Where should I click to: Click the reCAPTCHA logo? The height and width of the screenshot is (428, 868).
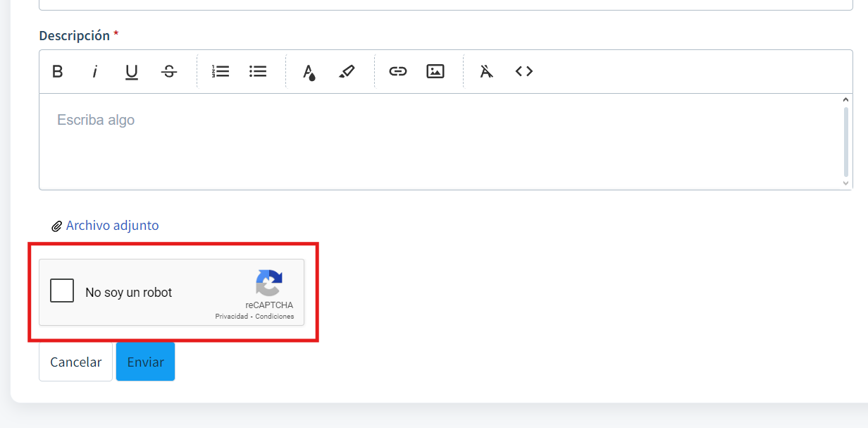coord(269,283)
